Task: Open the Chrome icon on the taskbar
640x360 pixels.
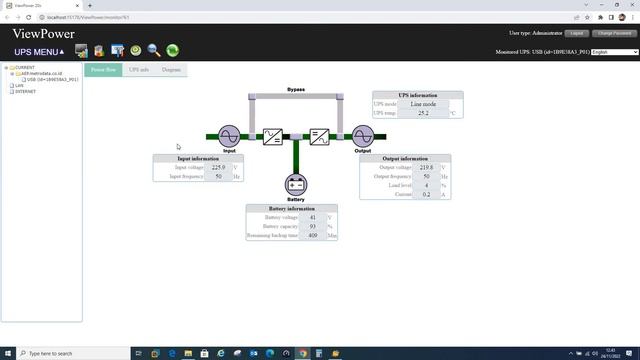Action: tap(303, 353)
